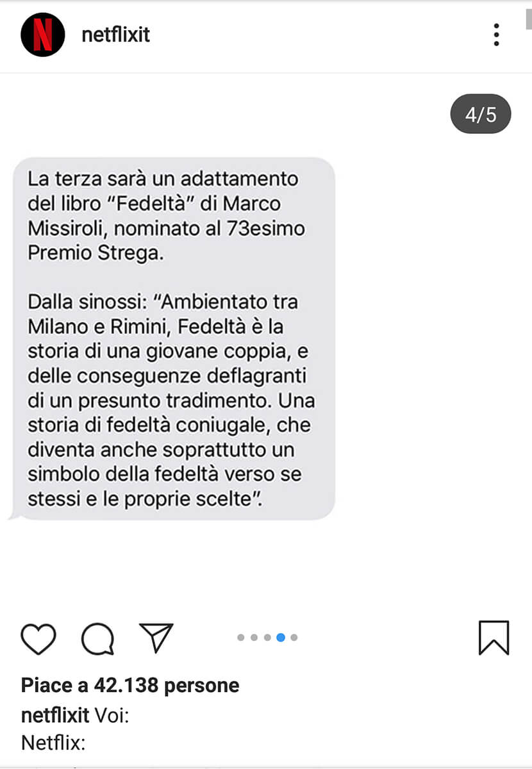Open comments with speech bubble icon
Image resolution: width=532 pixels, height=769 pixels.
tap(98, 638)
